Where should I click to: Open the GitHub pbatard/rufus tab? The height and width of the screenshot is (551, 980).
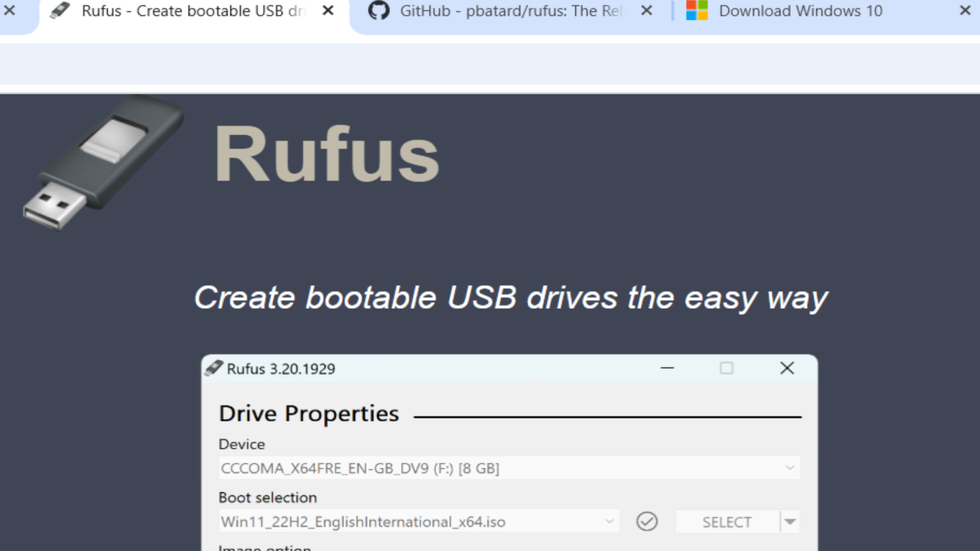[x=511, y=11]
